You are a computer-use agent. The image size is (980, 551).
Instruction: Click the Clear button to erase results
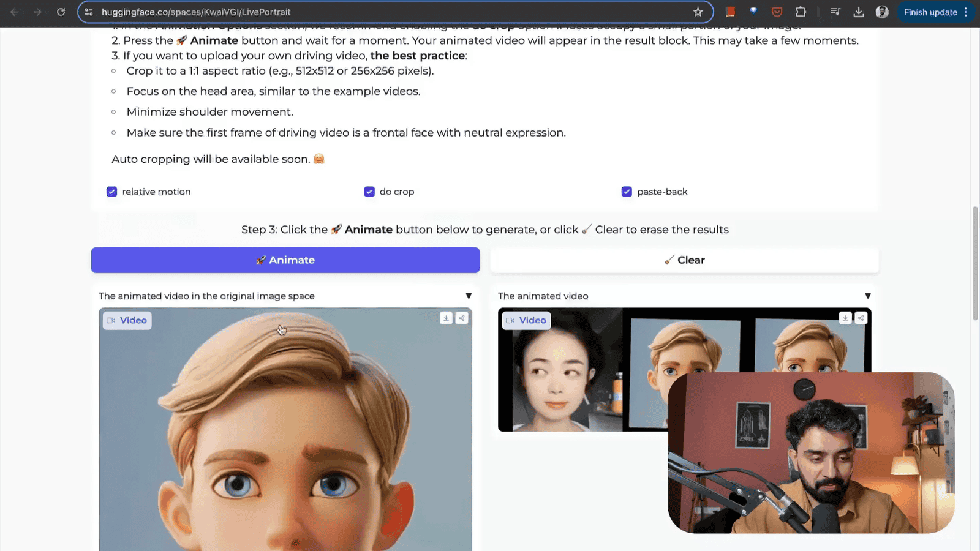coord(684,260)
